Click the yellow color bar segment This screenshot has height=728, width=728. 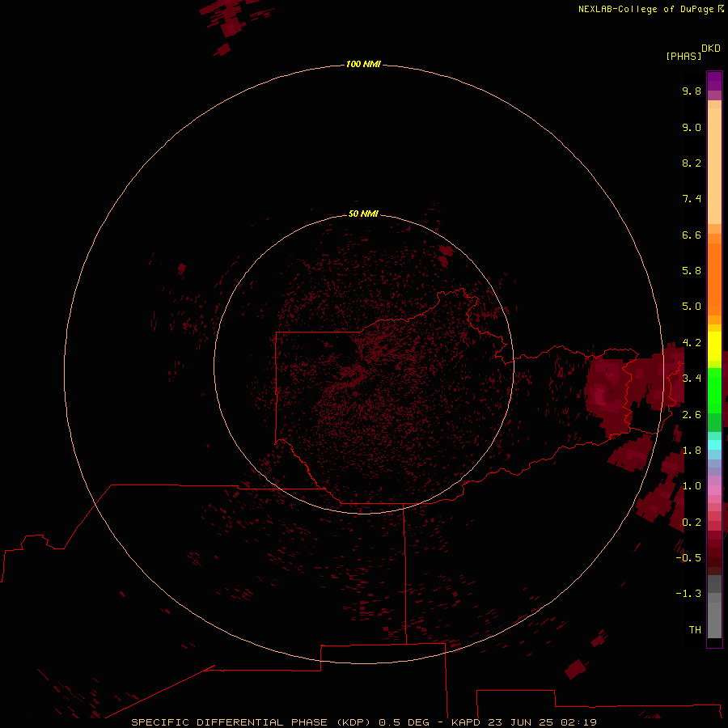[714, 346]
